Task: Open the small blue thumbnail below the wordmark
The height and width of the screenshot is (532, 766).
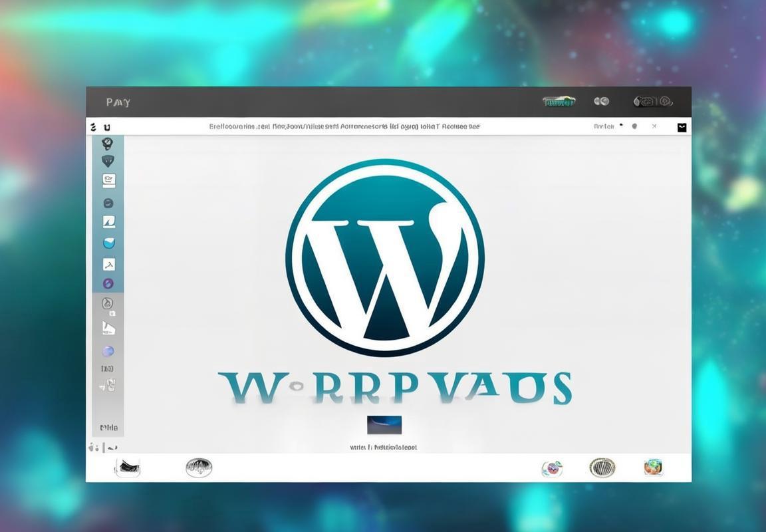Action: [x=384, y=425]
